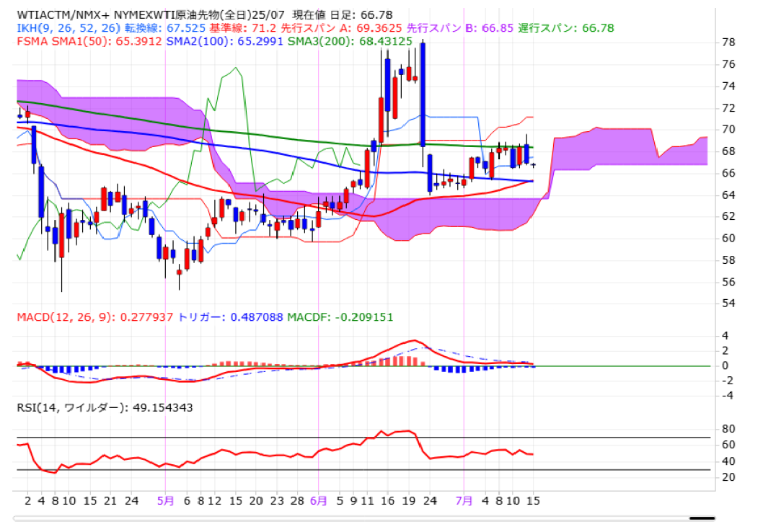Viewport: 776px width, 532px height.
Task: Click the 68 price axis label
Action: 728,151
